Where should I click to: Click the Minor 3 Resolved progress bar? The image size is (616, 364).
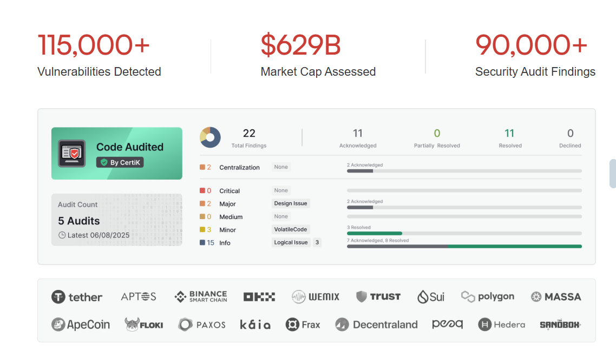point(464,233)
